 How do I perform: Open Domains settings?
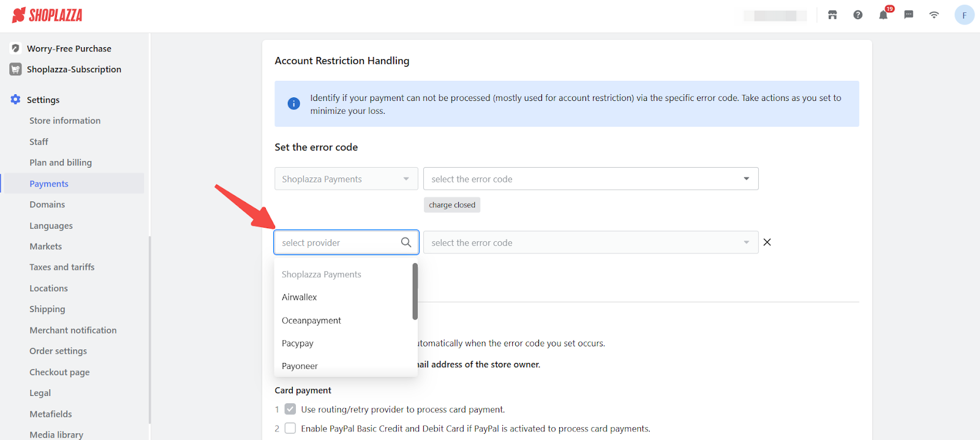click(47, 204)
